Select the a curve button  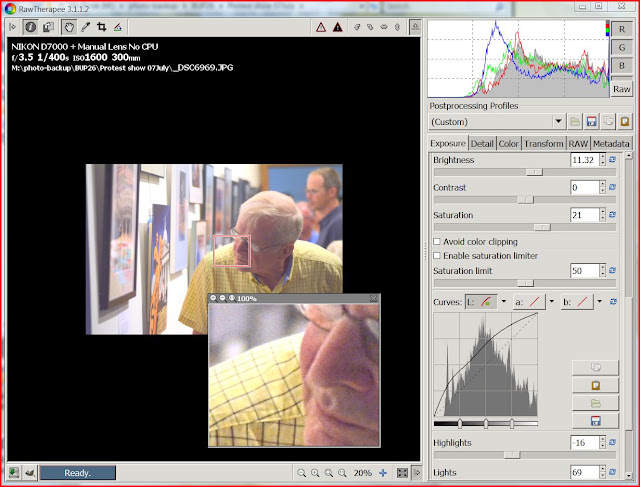pyautogui.click(x=529, y=302)
